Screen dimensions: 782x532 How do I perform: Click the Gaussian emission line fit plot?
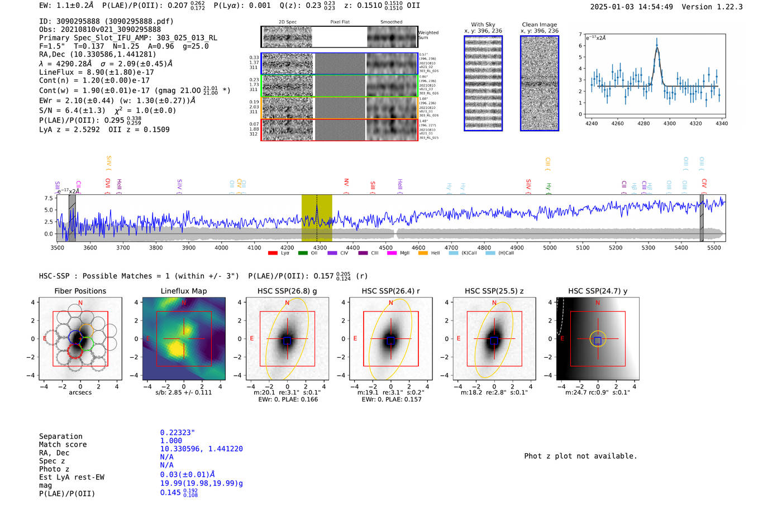655,75
